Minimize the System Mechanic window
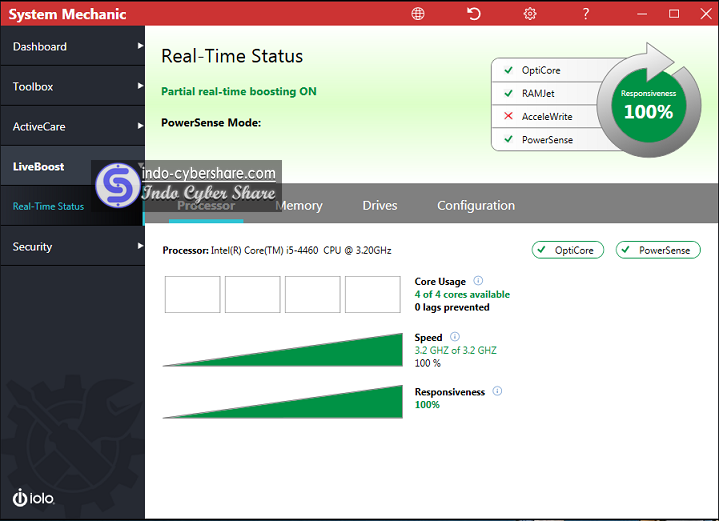Viewport: 719px width, 521px height. point(642,14)
